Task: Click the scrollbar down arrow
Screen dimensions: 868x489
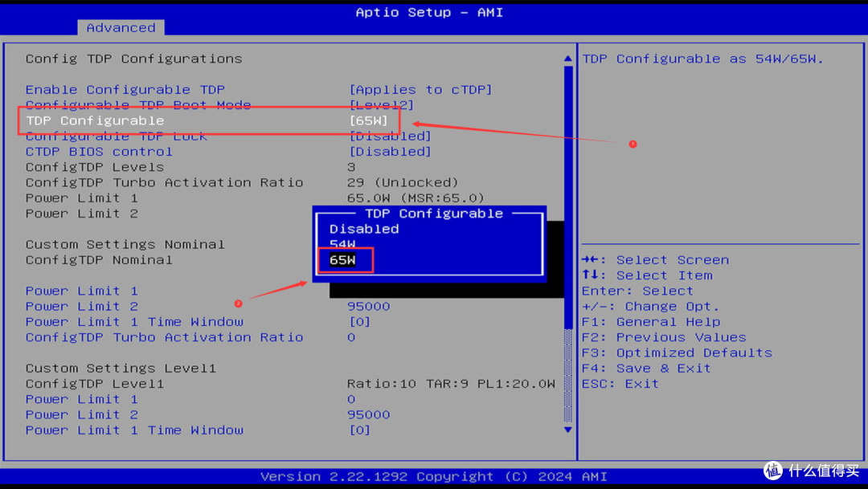Action: (x=568, y=430)
